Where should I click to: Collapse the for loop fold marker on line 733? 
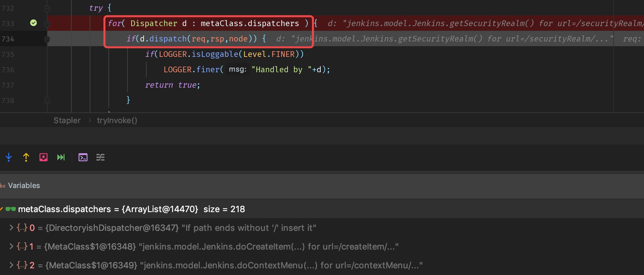(47, 24)
